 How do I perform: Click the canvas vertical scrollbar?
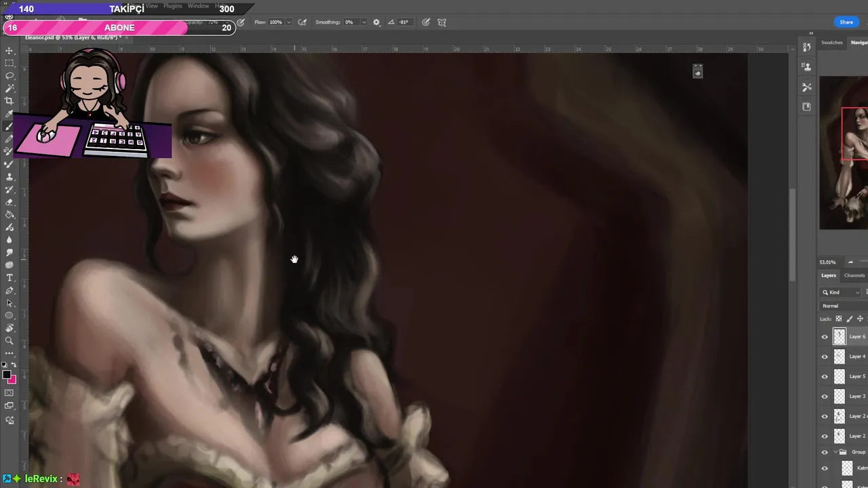792,236
